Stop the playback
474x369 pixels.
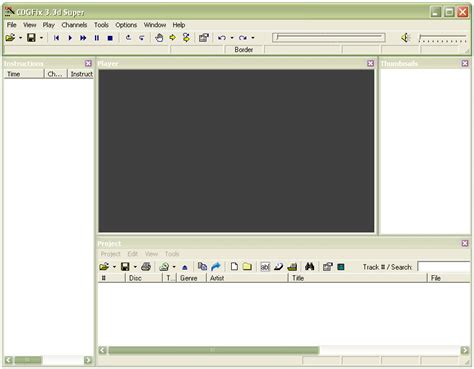(x=110, y=38)
